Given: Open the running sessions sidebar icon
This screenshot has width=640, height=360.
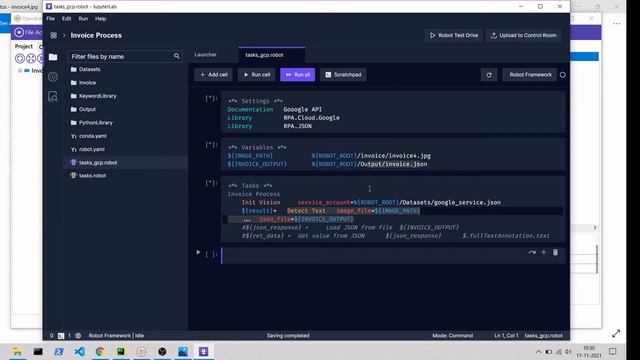Looking at the screenshot, I should point(53,77).
